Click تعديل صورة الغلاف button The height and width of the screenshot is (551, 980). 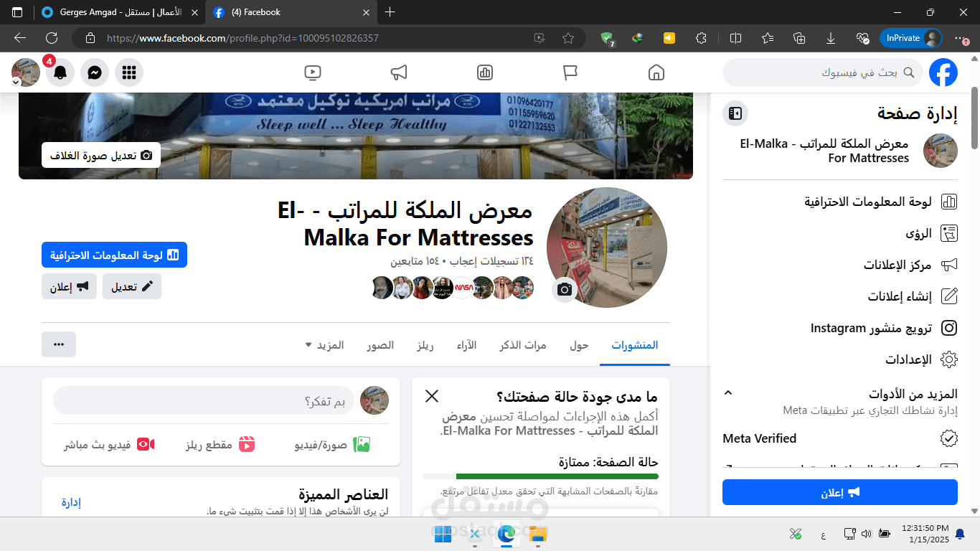[x=101, y=155]
